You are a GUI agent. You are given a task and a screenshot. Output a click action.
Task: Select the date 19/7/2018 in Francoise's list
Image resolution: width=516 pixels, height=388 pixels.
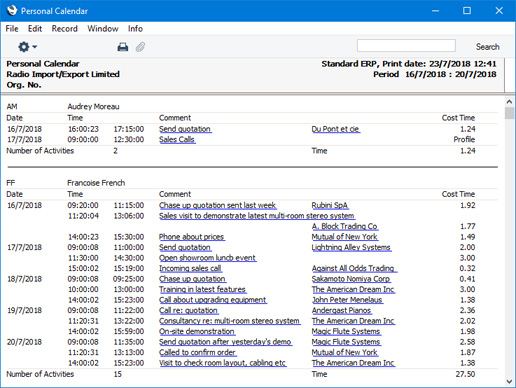(24, 310)
